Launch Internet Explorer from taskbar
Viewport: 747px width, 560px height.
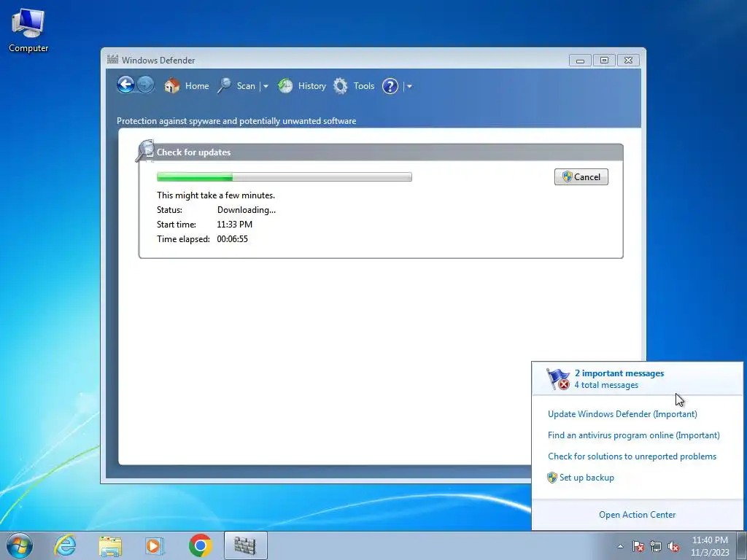click(65, 545)
